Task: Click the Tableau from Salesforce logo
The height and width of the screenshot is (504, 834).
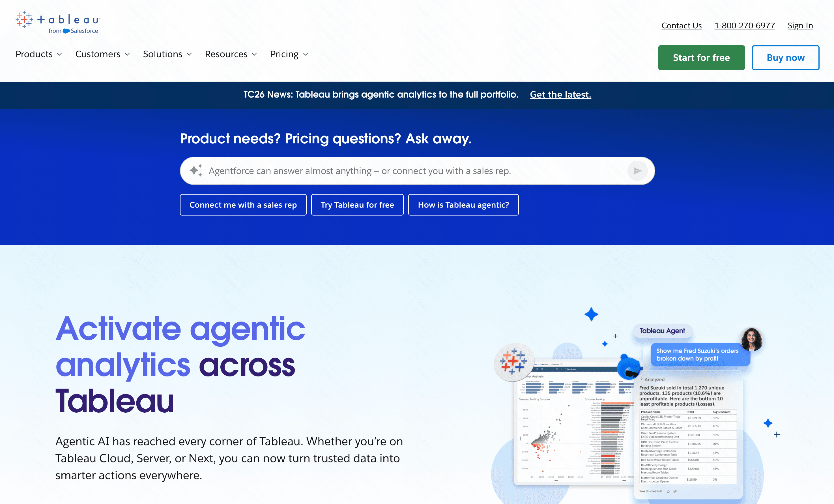Action: pyautogui.click(x=58, y=22)
